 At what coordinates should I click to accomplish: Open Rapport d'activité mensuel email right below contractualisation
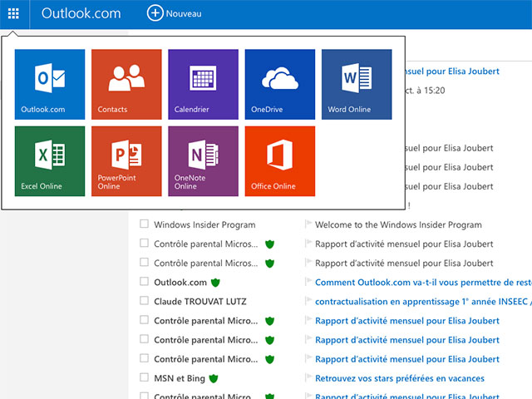point(407,321)
